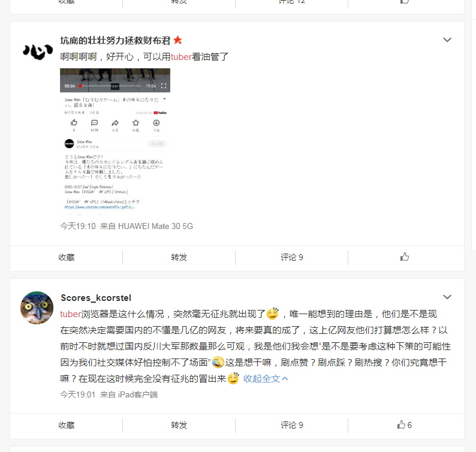The image size is (476, 452).
Task: Open 评论 9 on Scores_kcorstel's post
Action: [292, 425]
